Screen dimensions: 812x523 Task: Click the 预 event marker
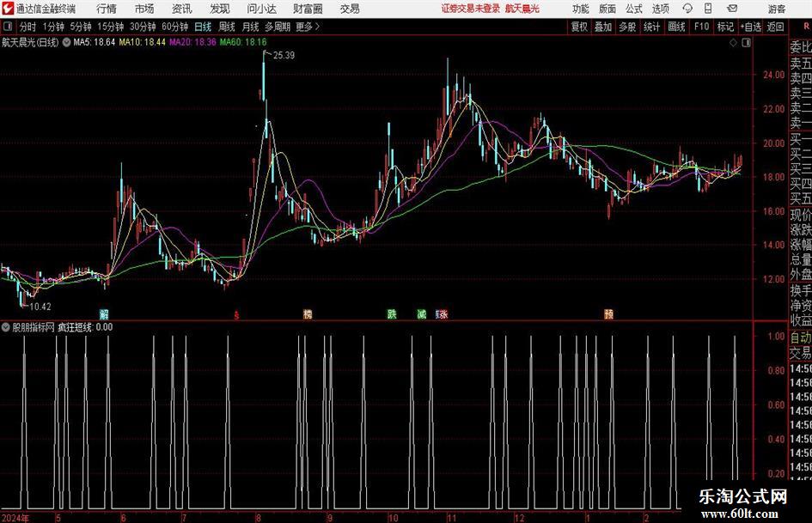tap(609, 314)
